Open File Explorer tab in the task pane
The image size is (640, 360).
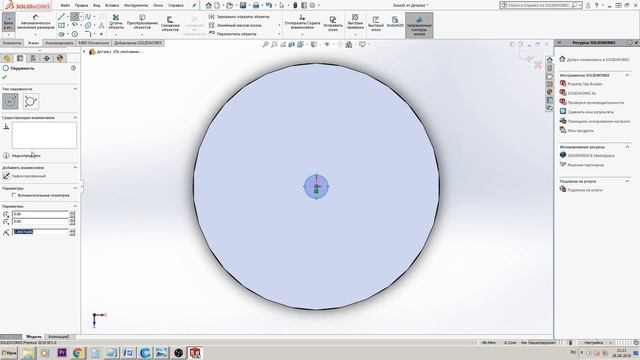[x=549, y=76]
